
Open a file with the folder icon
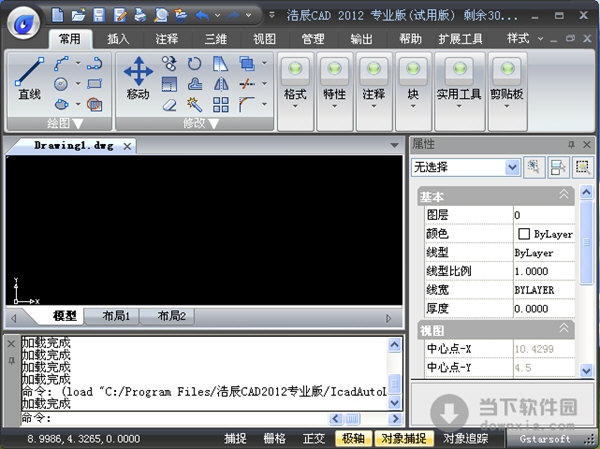pyautogui.click(x=78, y=15)
